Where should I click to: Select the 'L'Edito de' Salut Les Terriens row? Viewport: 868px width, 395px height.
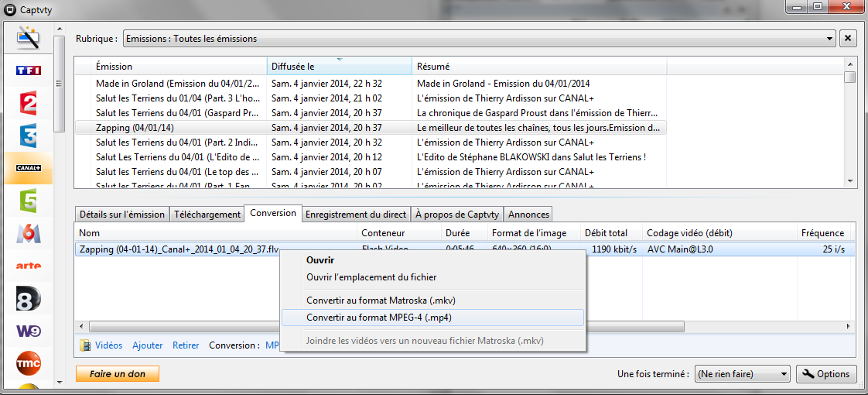(x=371, y=156)
